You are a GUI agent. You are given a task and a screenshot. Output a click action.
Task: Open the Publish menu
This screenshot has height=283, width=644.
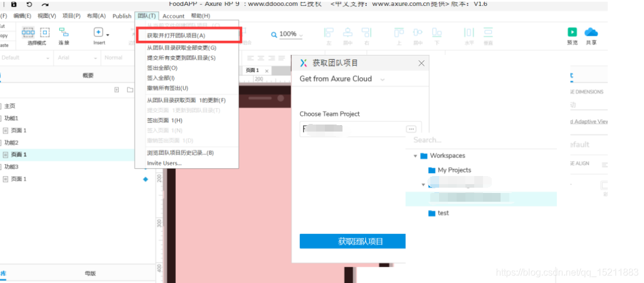coord(122,16)
